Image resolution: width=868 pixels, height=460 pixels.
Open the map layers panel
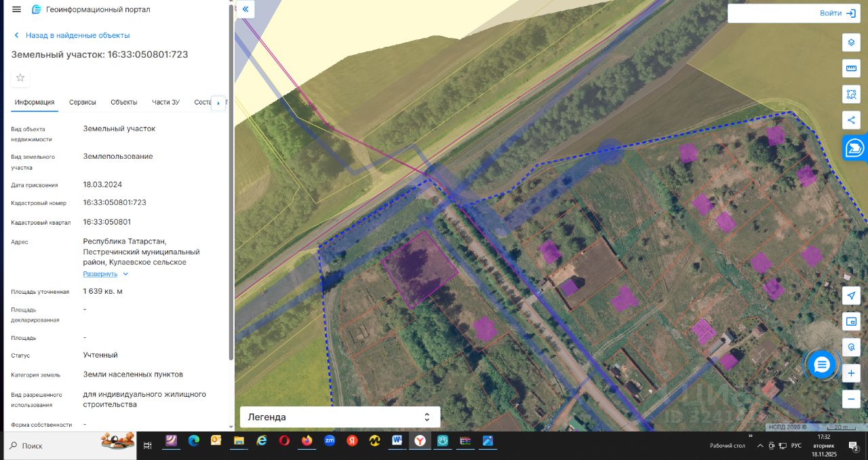tap(851, 42)
